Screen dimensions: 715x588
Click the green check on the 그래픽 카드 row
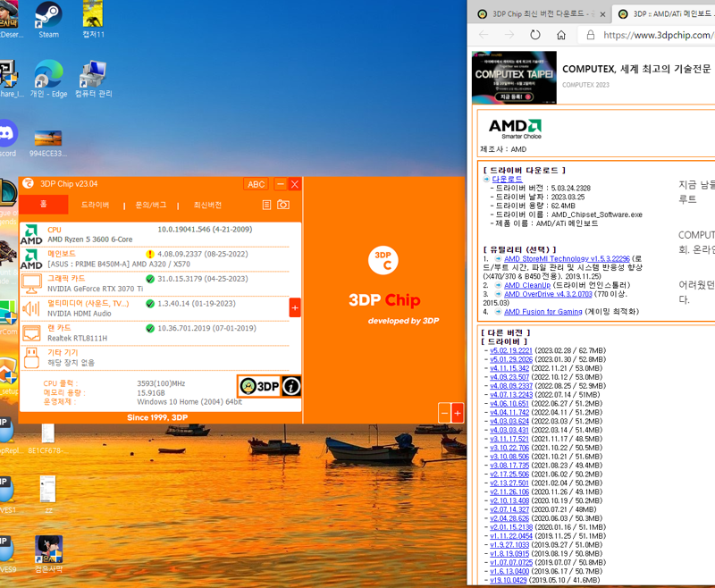point(149,279)
